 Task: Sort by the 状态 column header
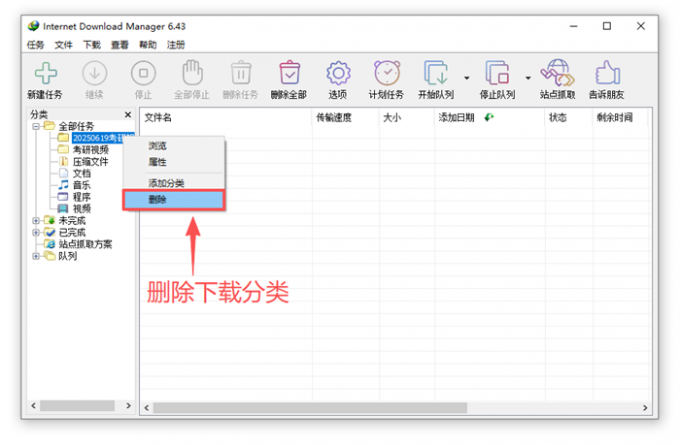pos(568,118)
